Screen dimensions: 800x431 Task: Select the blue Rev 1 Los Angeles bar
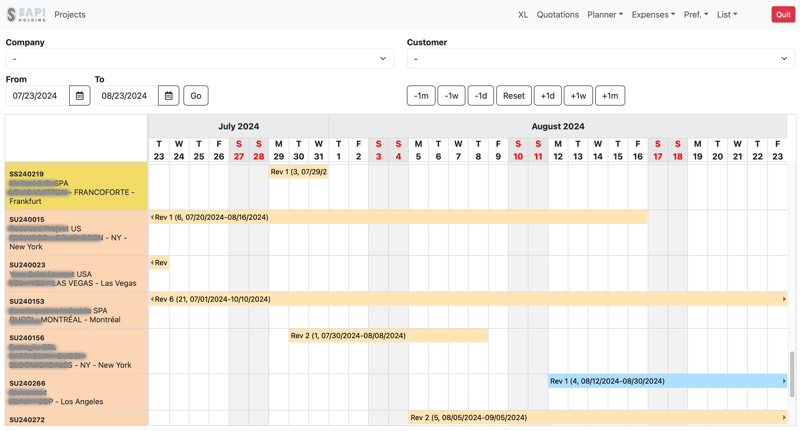pos(668,381)
